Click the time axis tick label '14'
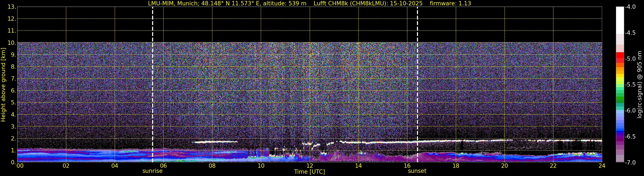 (x=358, y=166)
